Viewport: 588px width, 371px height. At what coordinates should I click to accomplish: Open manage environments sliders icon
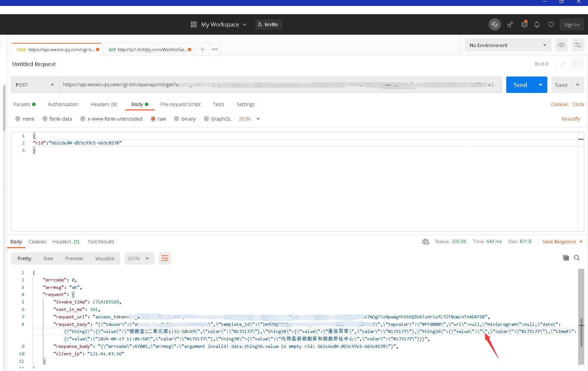[x=578, y=45]
